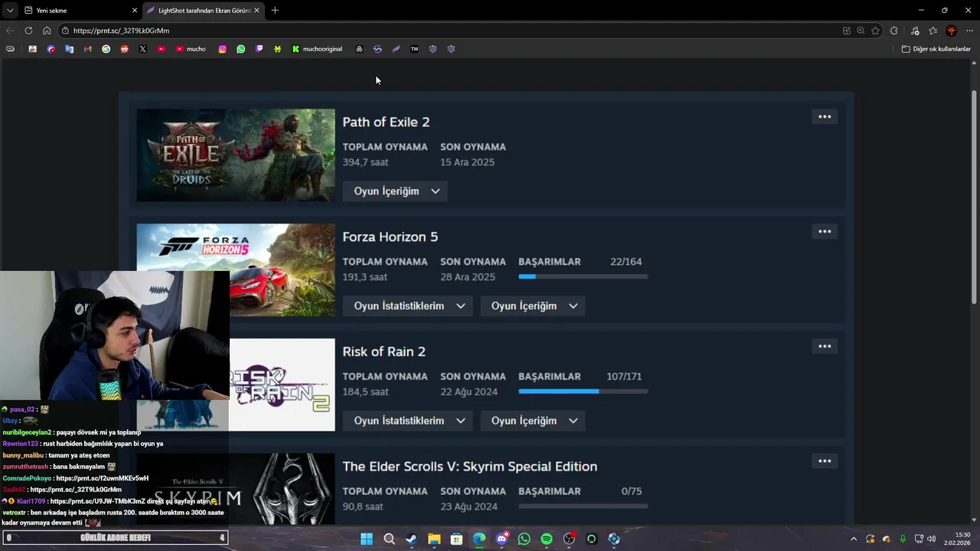Screen dimensions: 980x551
Task: Open the browser profile avatar
Action: (x=951, y=31)
